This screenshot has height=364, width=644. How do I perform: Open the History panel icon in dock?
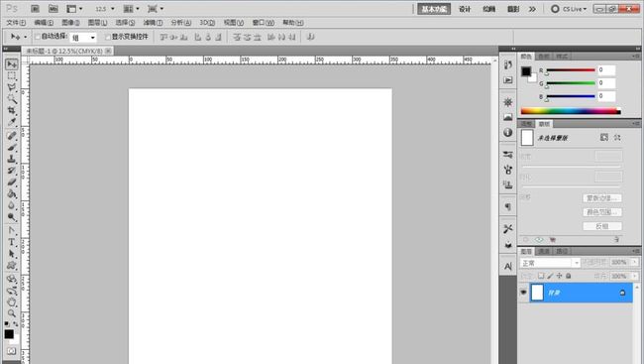pyautogui.click(x=508, y=64)
